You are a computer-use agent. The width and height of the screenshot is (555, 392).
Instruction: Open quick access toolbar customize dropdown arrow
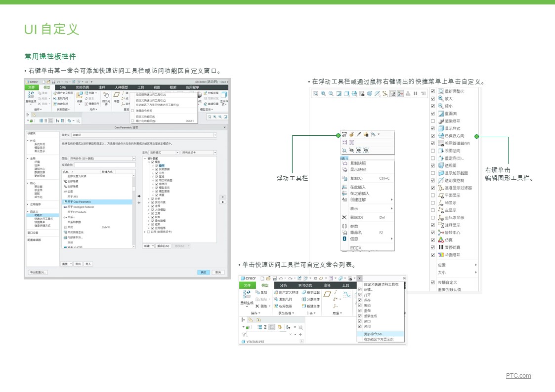(359, 278)
